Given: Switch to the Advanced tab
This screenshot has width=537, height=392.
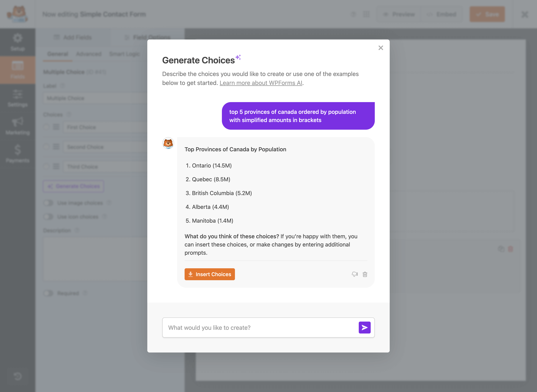Looking at the screenshot, I should [x=89, y=54].
